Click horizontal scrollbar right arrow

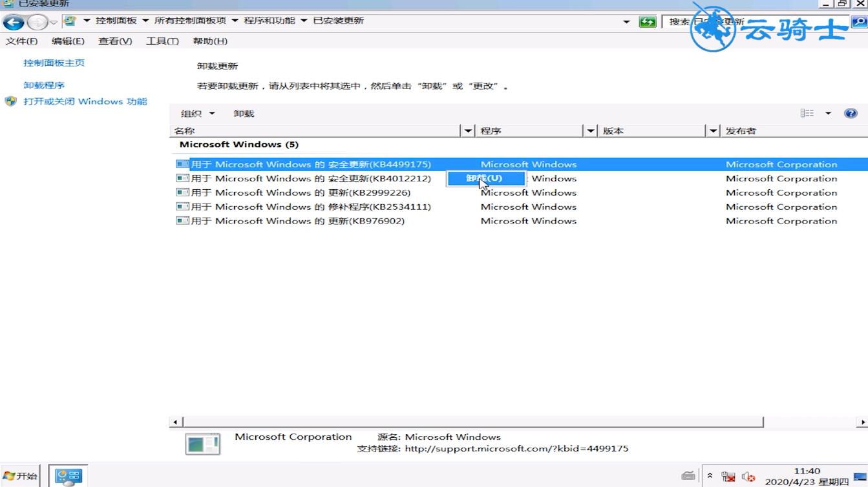pyautogui.click(x=862, y=422)
